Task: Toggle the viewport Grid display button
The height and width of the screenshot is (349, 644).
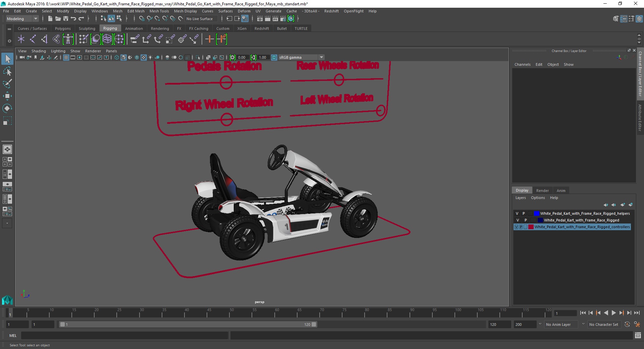Action: 66,57
